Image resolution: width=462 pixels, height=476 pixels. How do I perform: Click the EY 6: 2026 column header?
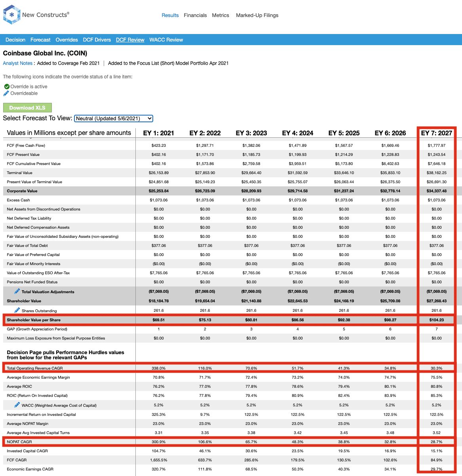coord(390,133)
